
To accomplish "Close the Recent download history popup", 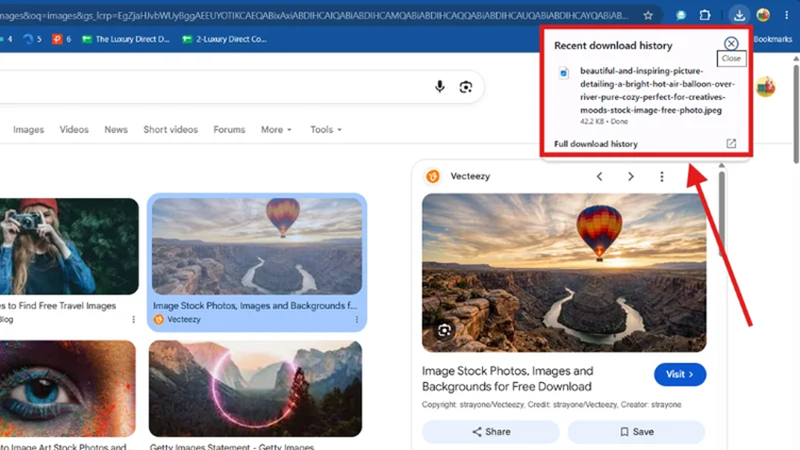I will [731, 43].
